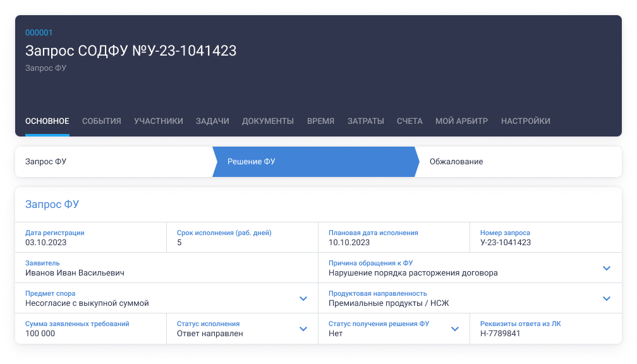
Task: Switch to the Счета tab
Action: click(409, 121)
